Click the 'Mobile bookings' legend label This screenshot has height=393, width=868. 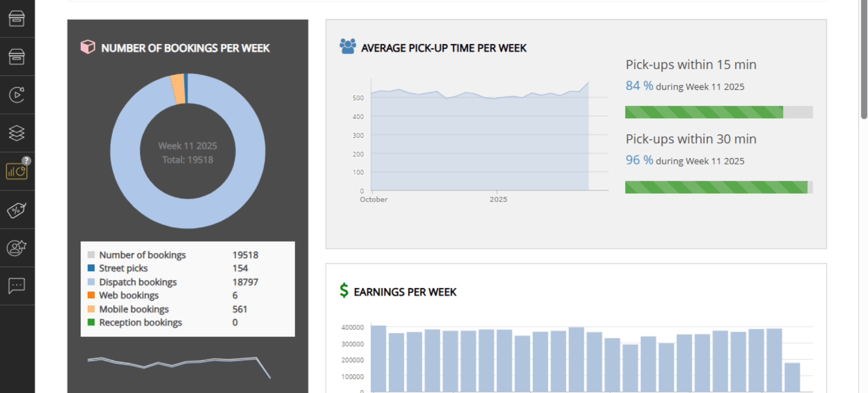[134, 309]
